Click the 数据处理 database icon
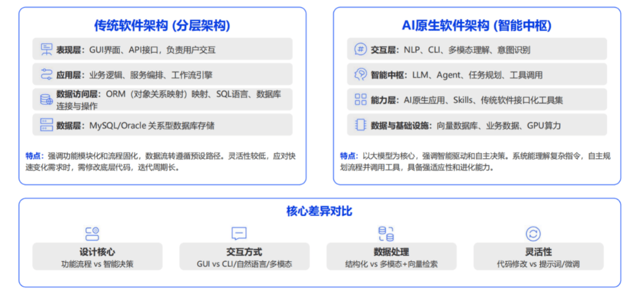The image size is (644, 294). [386, 234]
